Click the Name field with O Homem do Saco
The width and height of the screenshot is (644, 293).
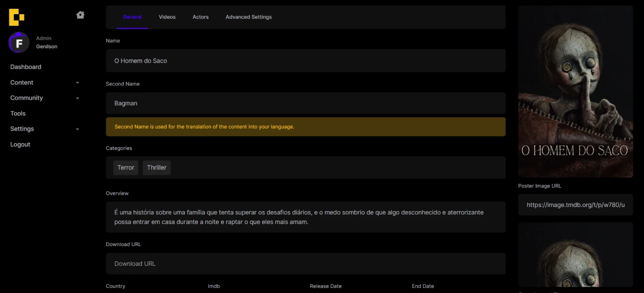[x=305, y=61]
